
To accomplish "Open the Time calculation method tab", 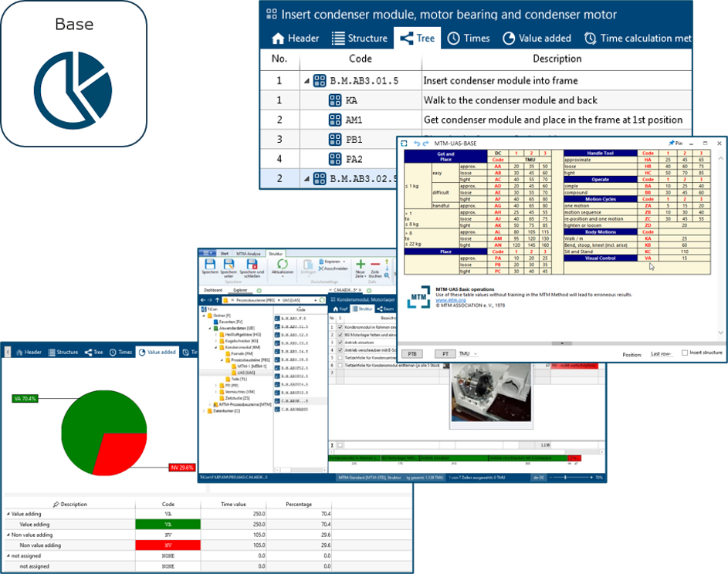I will pos(638,38).
